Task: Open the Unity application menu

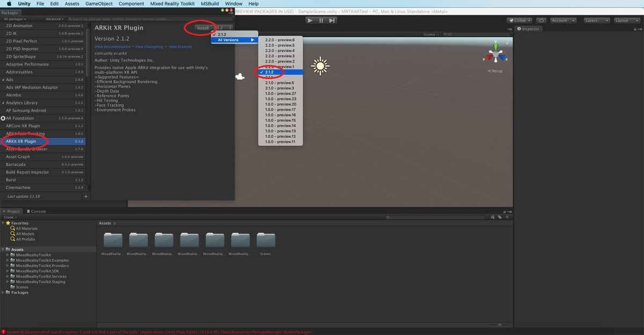Action: [25, 4]
